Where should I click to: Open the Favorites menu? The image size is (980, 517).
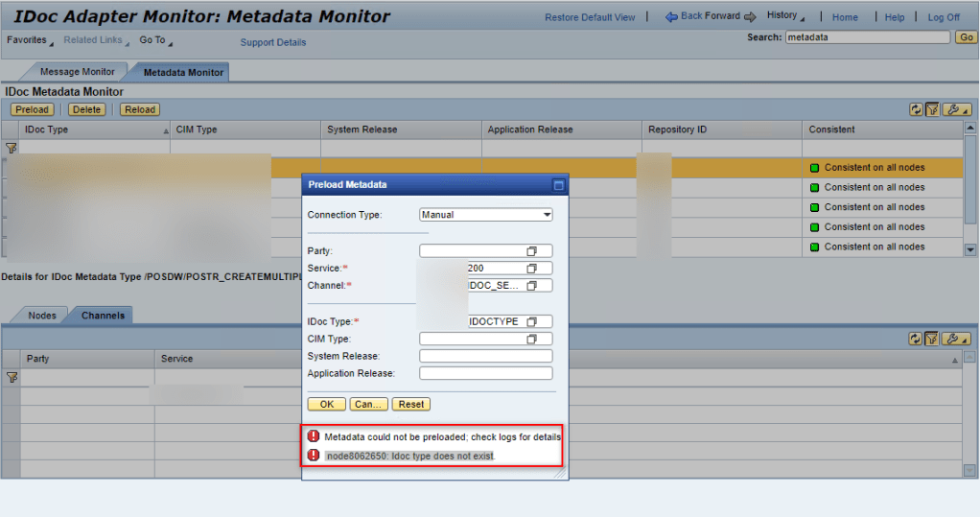[x=29, y=40]
